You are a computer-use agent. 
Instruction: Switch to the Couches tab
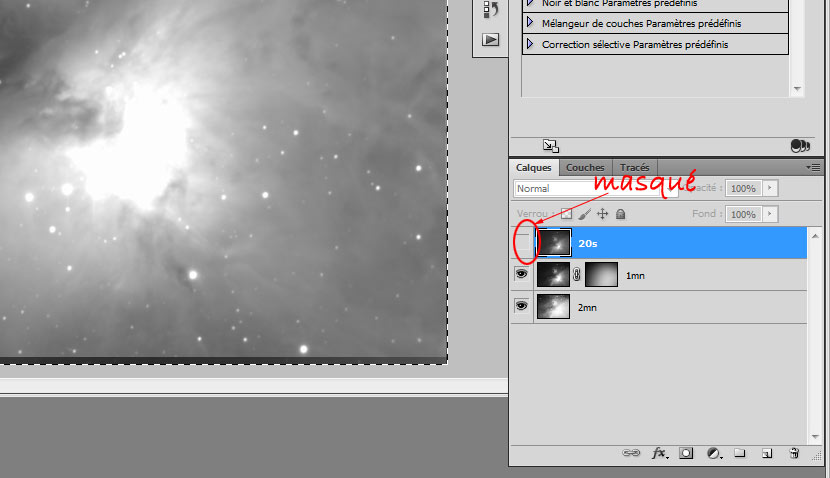tap(585, 167)
